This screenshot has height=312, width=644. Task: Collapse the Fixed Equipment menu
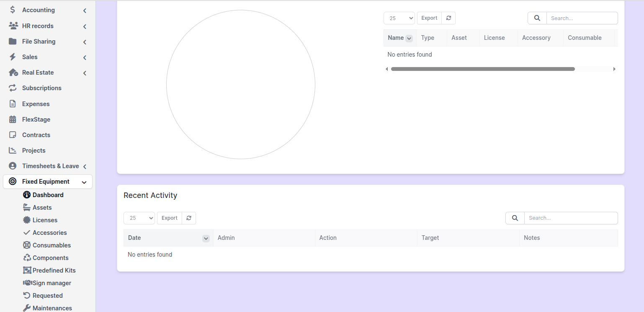[84, 182]
